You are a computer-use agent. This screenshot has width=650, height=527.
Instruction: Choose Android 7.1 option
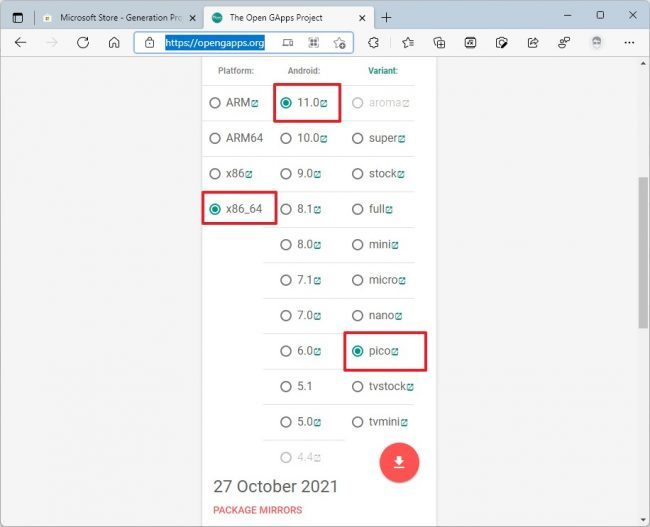coord(286,280)
